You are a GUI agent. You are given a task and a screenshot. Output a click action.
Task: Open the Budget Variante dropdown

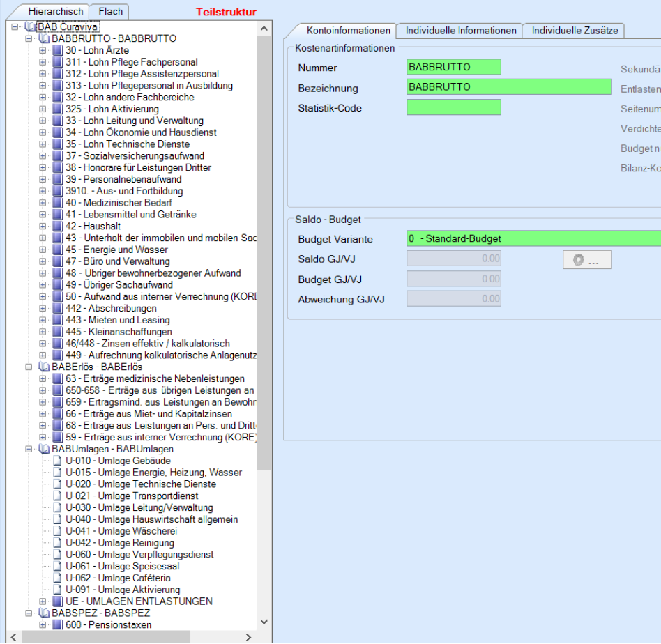(533, 239)
